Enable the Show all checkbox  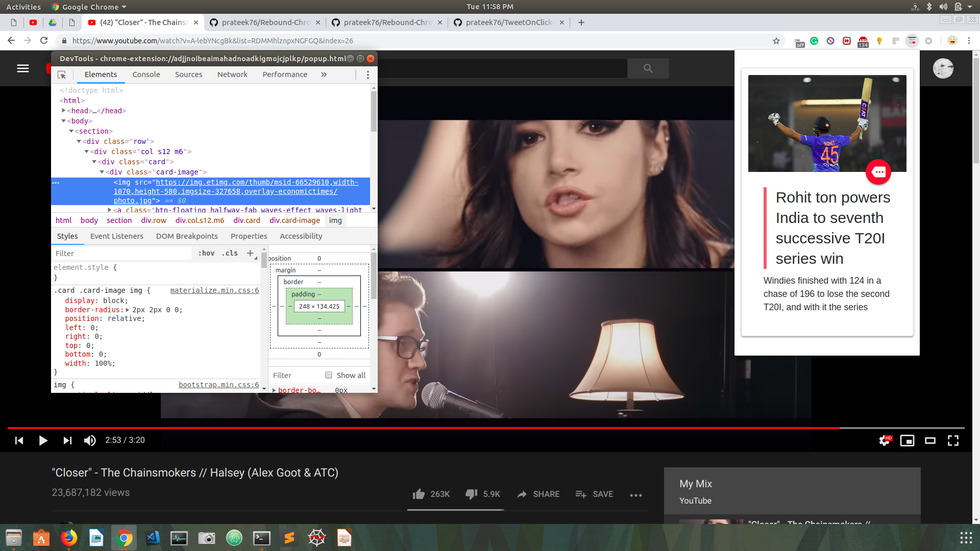coord(329,375)
